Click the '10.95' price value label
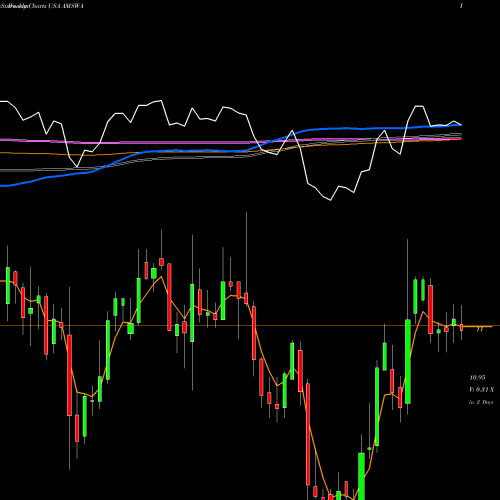Viewport: 500px width, 500px height. pyautogui.click(x=477, y=378)
